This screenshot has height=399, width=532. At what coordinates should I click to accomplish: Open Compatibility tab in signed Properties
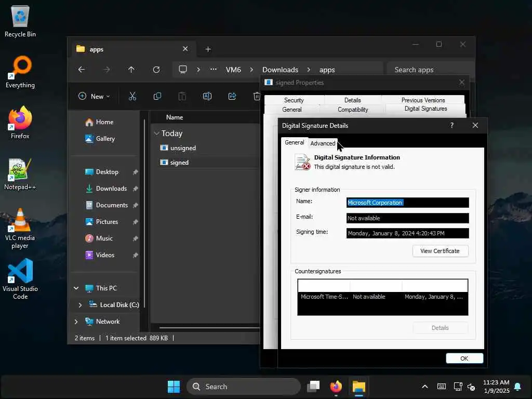pos(353,110)
